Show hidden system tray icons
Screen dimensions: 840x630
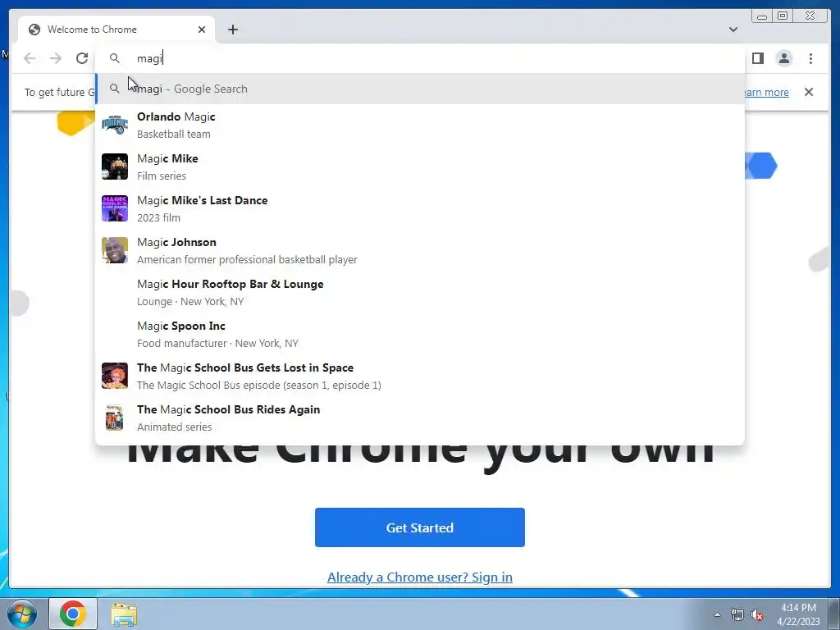(717, 614)
